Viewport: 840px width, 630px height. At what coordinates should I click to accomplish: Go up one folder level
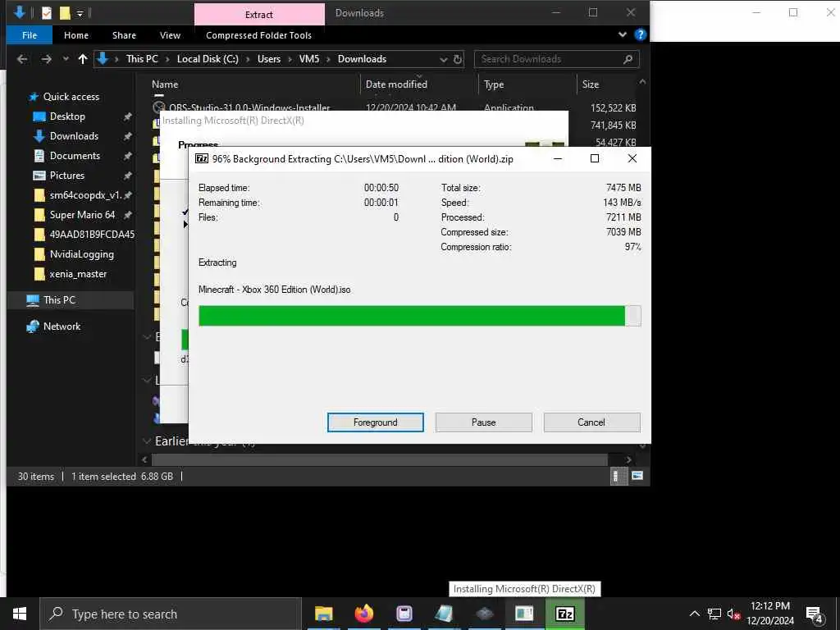[83, 59]
